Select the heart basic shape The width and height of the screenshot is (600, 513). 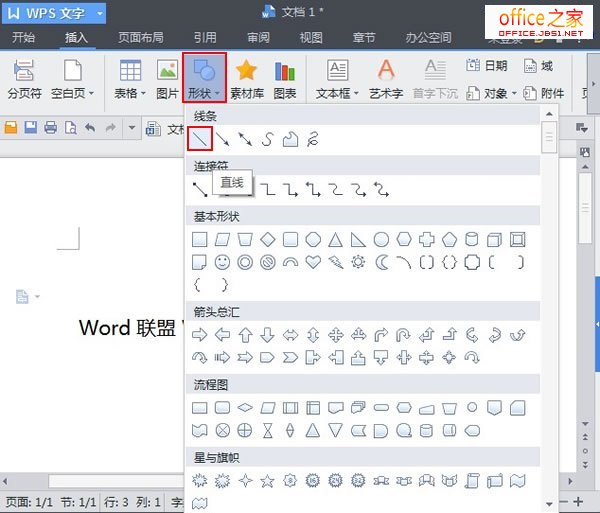(x=313, y=262)
